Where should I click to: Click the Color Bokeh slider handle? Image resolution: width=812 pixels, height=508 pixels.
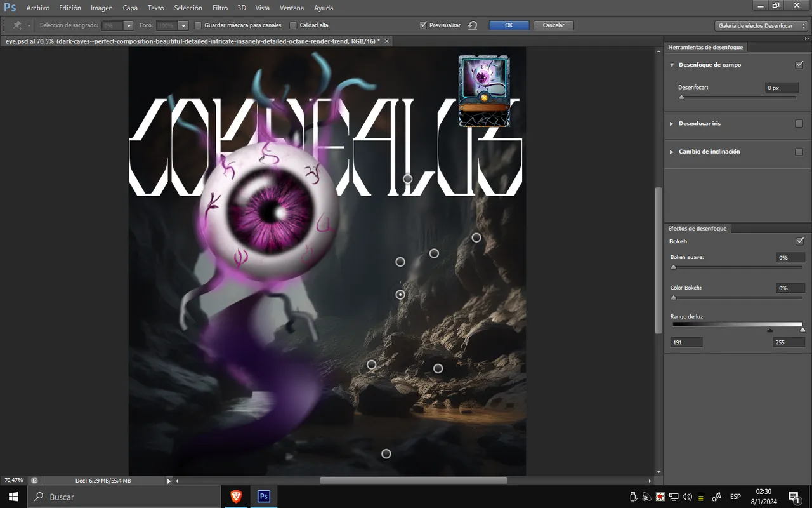point(674,297)
